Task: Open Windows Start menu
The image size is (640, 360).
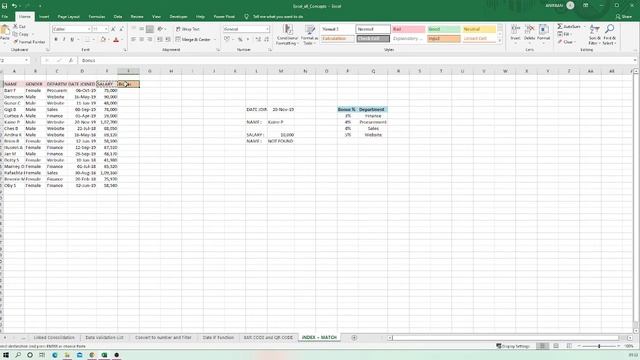Action: pos(6,355)
